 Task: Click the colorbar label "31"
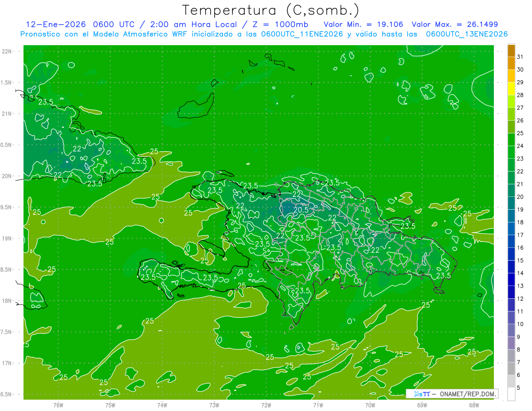coord(520,57)
